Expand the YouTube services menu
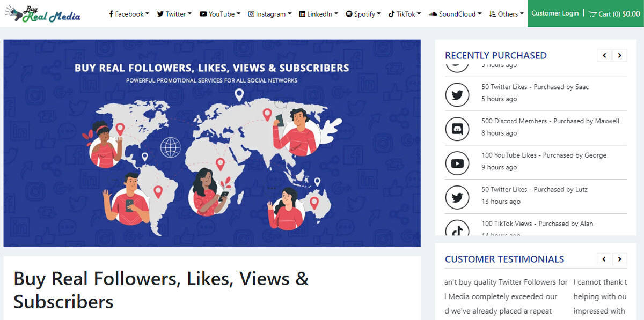 [x=219, y=14]
